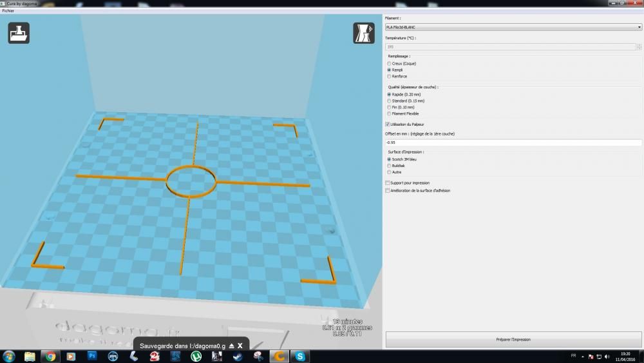Open uTorrent from the taskbar
Screen dimensions: 644x363
tap(196, 356)
